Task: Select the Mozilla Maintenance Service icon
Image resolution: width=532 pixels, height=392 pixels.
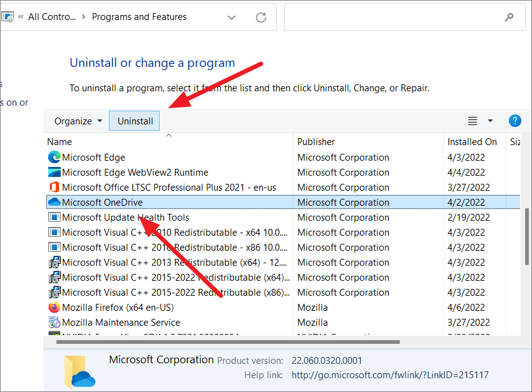Action: (x=53, y=322)
